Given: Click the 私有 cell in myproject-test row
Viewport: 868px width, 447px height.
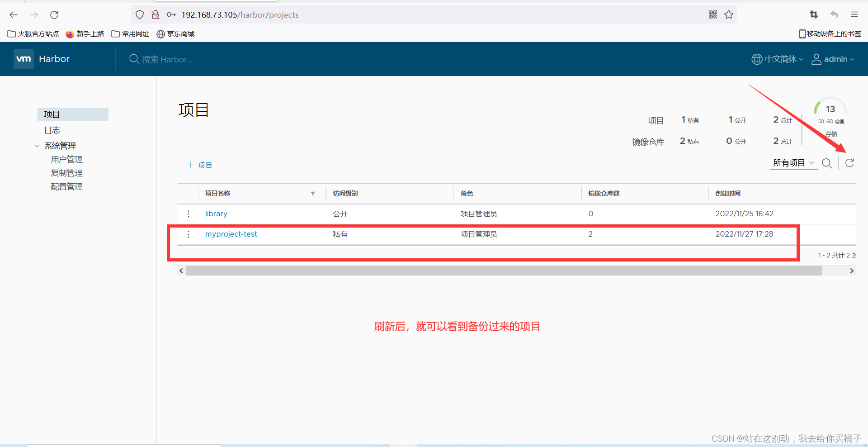Looking at the screenshot, I should 340,234.
